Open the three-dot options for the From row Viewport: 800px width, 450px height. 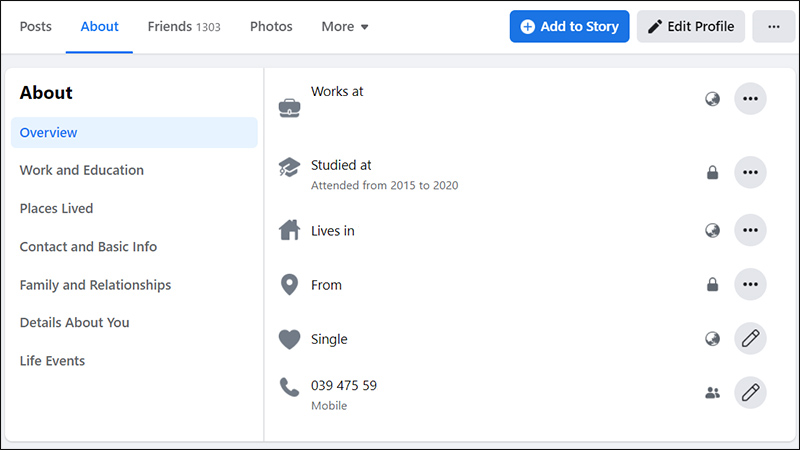click(x=750, y=284)
